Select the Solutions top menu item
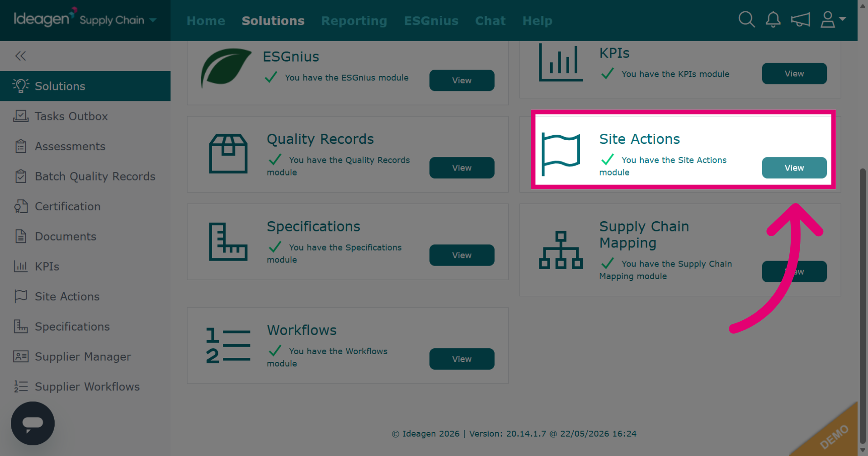The height and width of the screenshot is (456, 868). (x=273, y=21)
